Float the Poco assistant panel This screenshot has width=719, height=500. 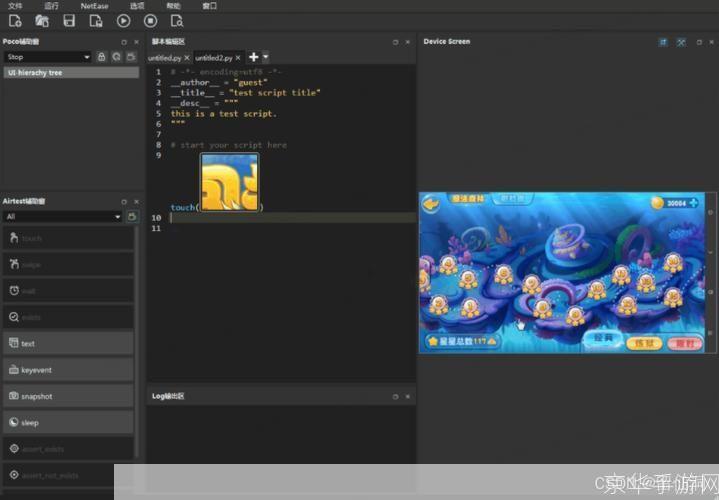124,42
